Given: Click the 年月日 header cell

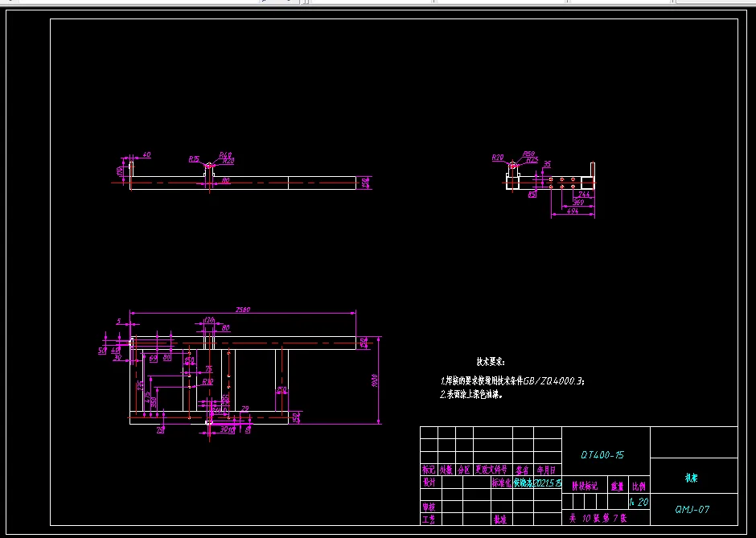Looking at the screenshot, I should click(x=547, y=470).
